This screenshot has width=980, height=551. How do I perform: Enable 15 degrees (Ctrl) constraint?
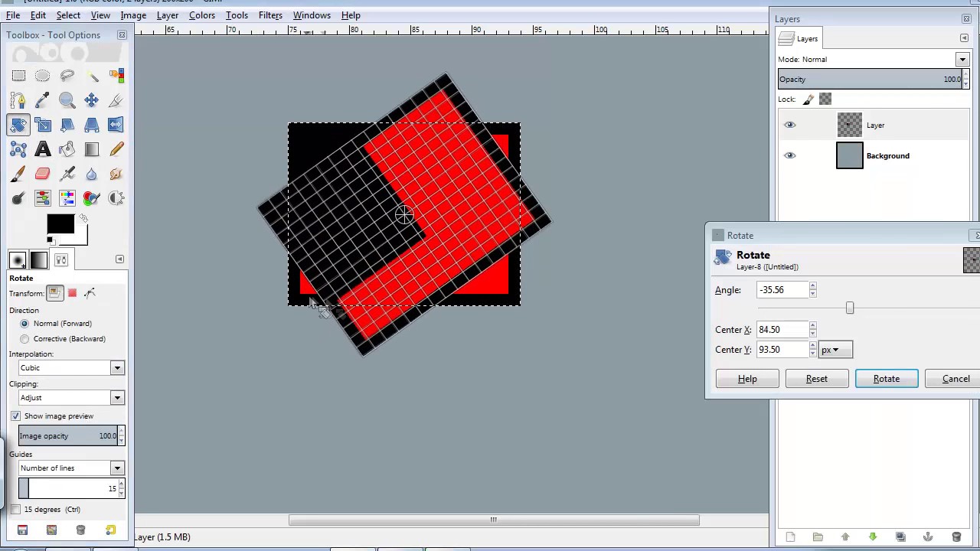[x=15, y=510]
